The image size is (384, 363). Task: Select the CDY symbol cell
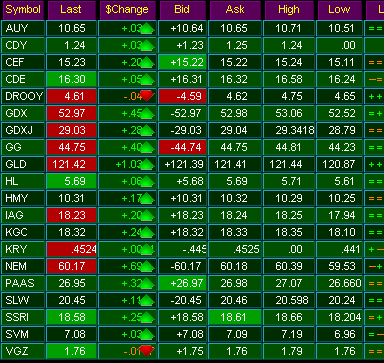pos(23,45)
